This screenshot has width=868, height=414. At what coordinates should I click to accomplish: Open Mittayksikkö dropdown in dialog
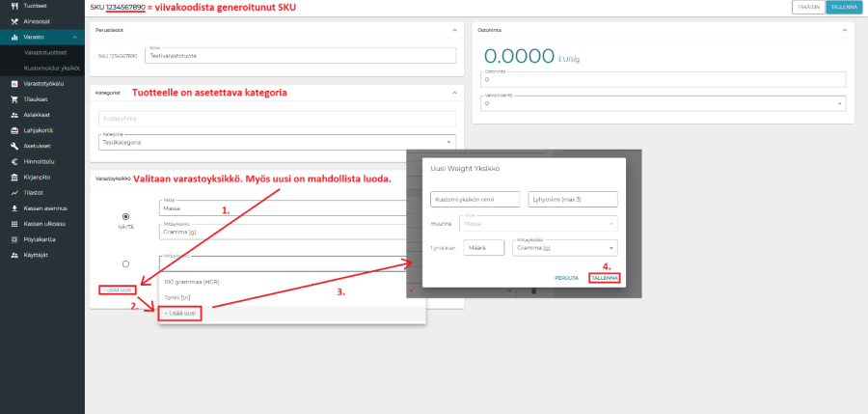click(567, 248)
